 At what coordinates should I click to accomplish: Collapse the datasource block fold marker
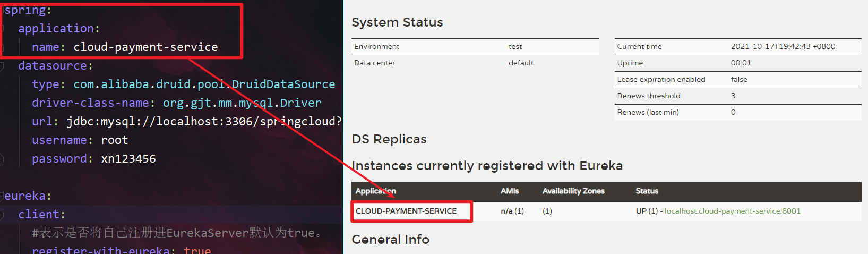pos(2,66)
